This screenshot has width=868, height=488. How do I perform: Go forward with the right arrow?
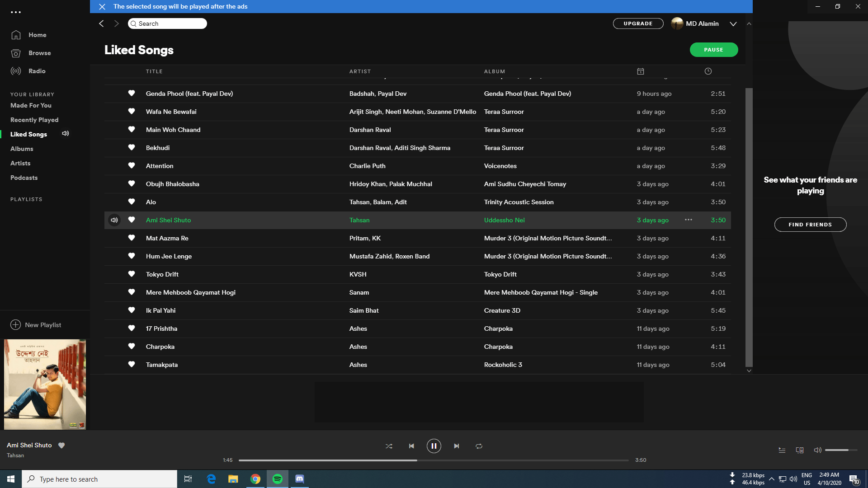tap(117, 23)
